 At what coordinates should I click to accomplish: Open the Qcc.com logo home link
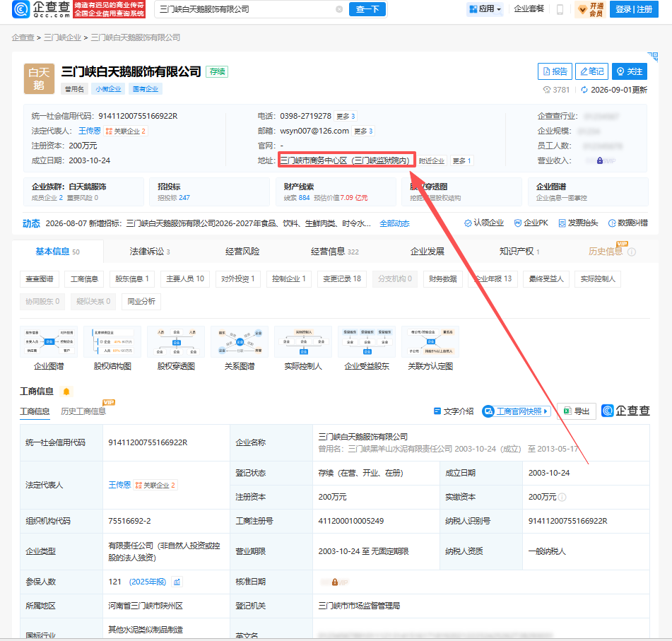(41, 9)
